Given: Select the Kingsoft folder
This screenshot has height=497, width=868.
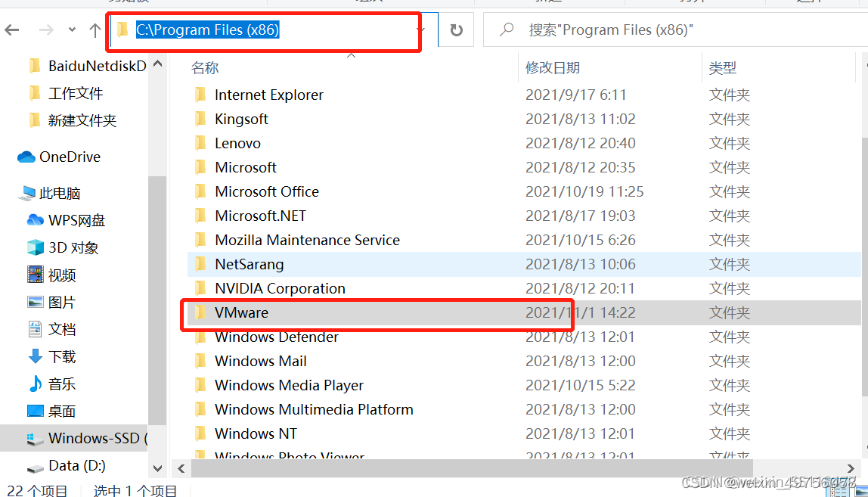Looking at the screenshot, I should [x=524, y=119].
